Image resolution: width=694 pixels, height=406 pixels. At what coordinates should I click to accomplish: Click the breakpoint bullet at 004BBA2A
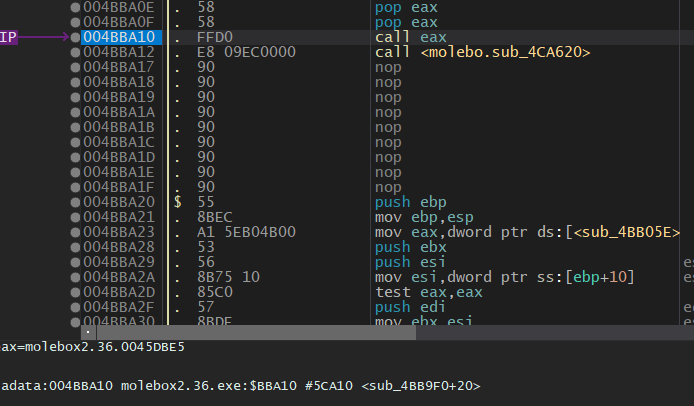(x=75, y=277)
